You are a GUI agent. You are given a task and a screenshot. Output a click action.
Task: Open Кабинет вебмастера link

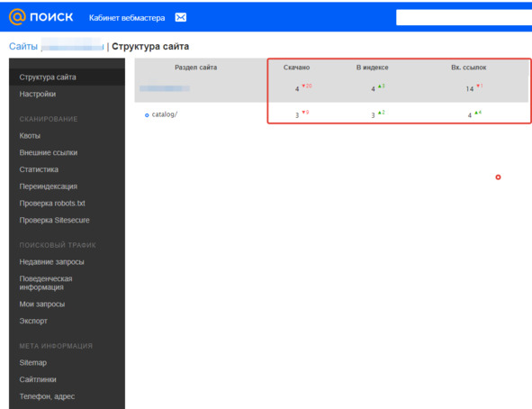[x=127, y=18]
